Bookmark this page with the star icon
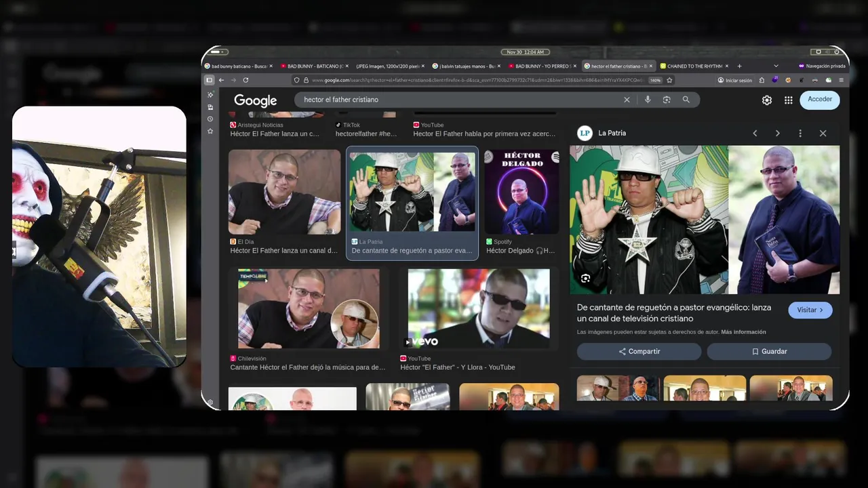 [x=669, y=80]
